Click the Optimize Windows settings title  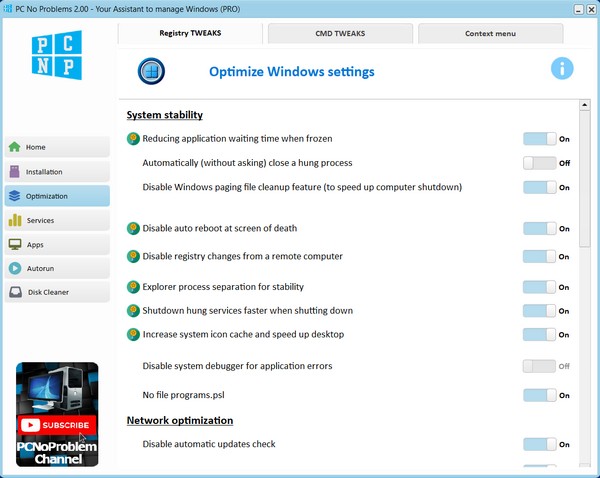(292, 72)
